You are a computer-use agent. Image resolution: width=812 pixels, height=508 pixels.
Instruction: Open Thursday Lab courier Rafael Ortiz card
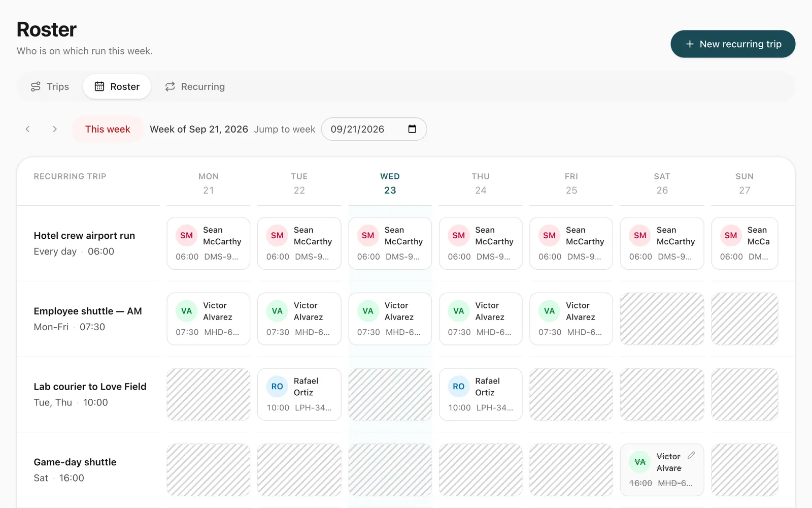pyautogui.click(x=481, y=394)
